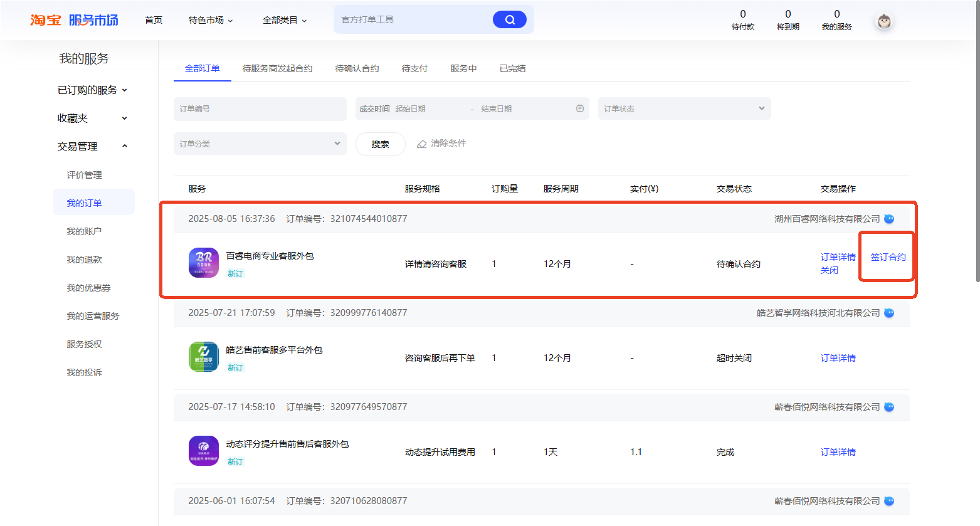This screenshot has width=980, height=526.
Task: Expand the 特色市场 menu
Action: tap(210, 19)
